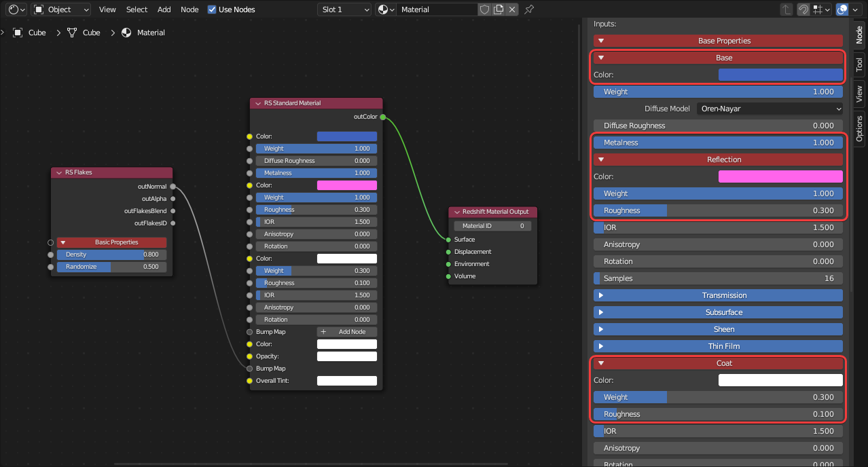Open the snapping grid options dropdown
This screenshot has height=467, width=868.
tap(822, 10)
